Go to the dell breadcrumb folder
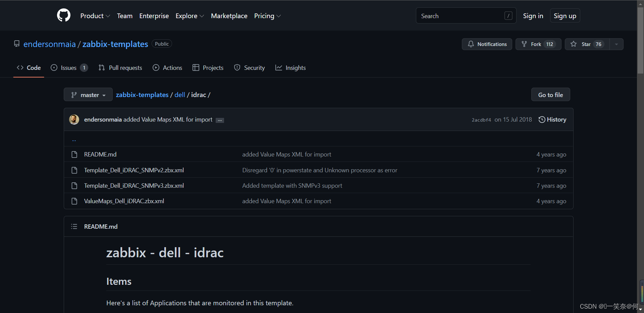 (180, 95)
